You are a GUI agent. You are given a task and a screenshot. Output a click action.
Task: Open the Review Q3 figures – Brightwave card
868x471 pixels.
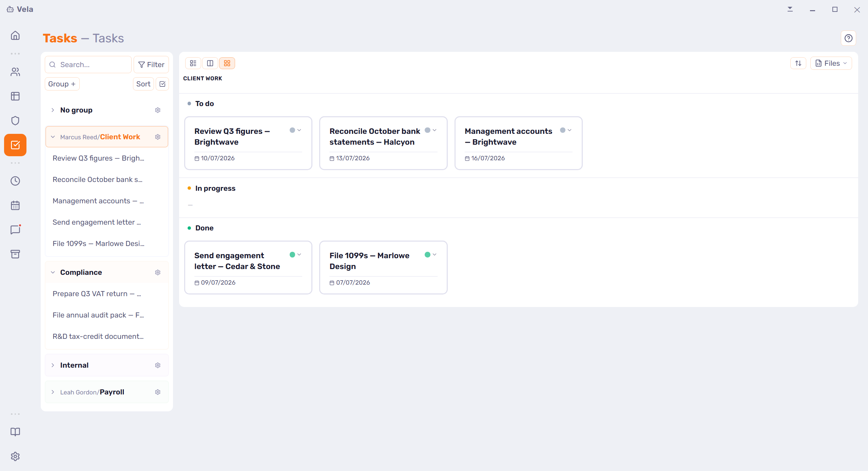(x=248, y=143)
